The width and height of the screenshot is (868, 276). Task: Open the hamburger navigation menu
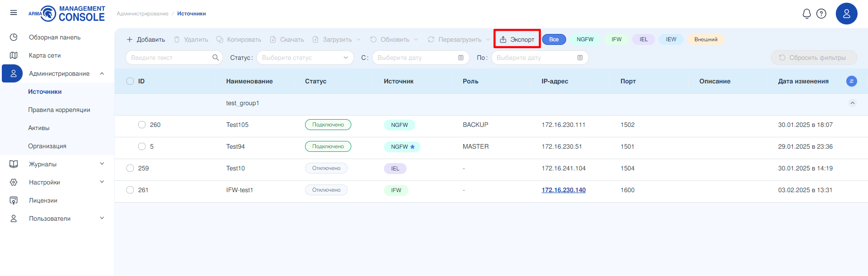pos(14,13)
